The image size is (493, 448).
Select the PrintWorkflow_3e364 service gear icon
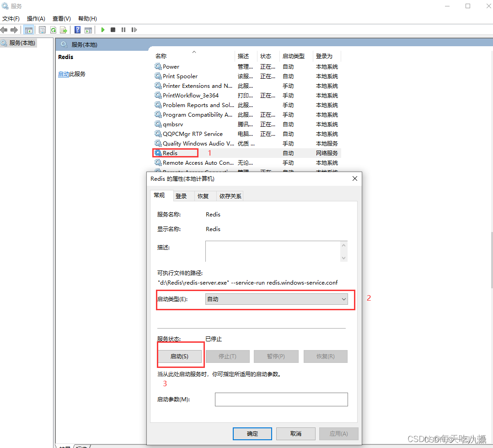tap(158, 95)
